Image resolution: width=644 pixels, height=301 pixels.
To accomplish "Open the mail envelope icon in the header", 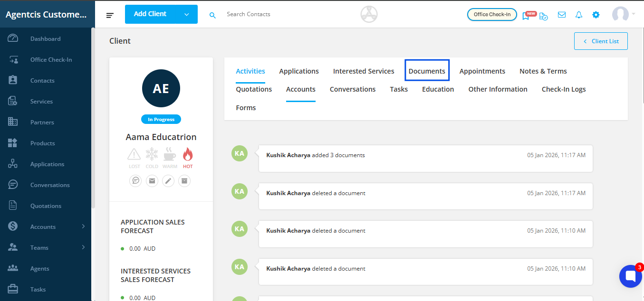I will point(562,15).
